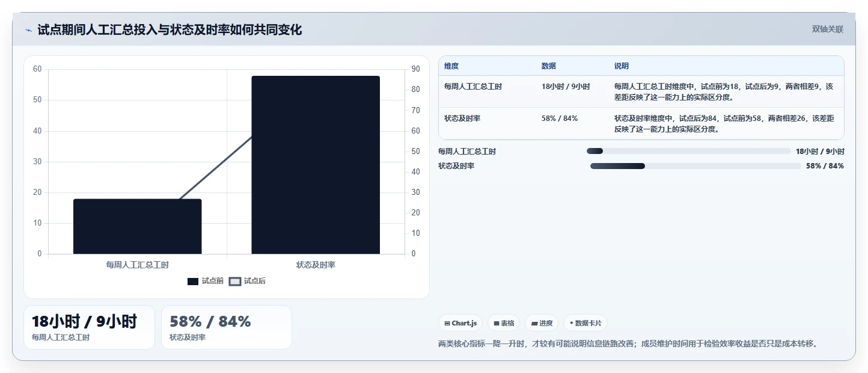
Task: Click the 状态及时率 bar in chart
Action: [x=316, y=165]
